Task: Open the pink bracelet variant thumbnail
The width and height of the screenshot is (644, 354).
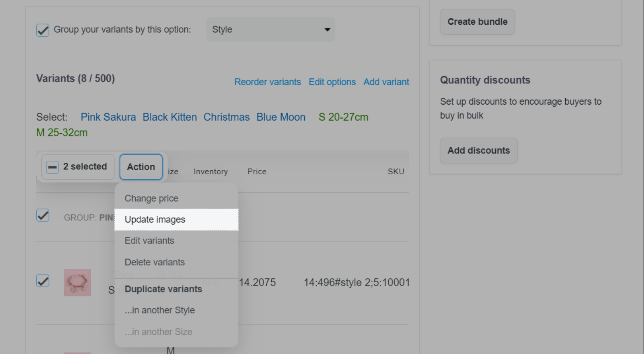Action: (x=78, y=283)
